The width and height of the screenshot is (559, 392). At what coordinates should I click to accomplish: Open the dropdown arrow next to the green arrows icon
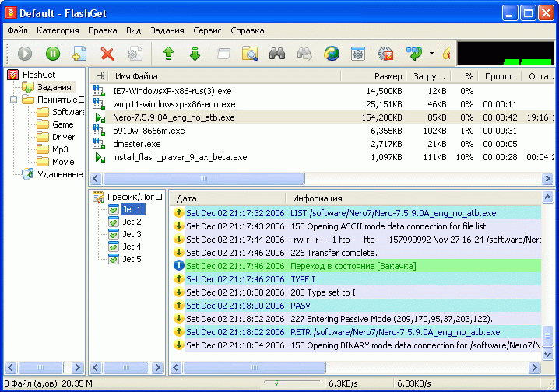click(x=431, y=54)
